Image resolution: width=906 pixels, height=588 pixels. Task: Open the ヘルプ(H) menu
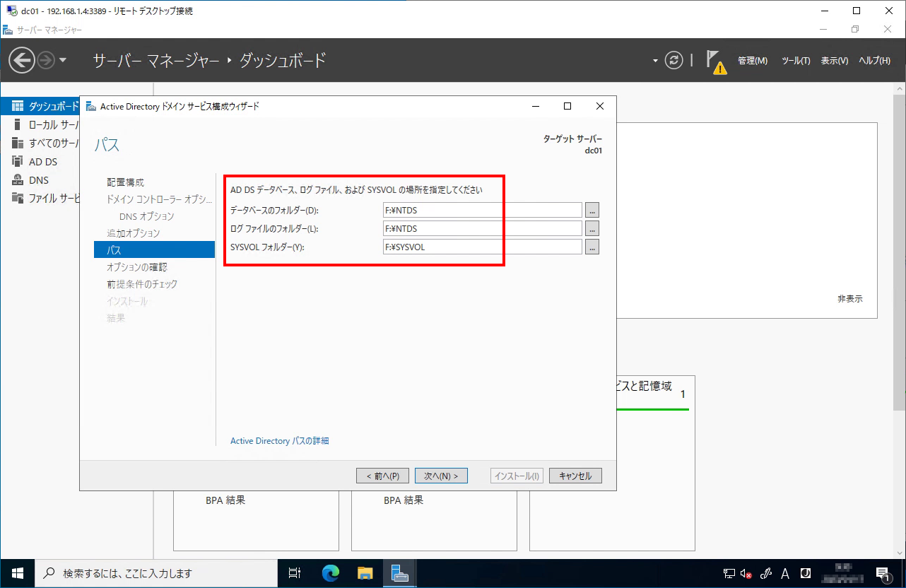(874, 61)
